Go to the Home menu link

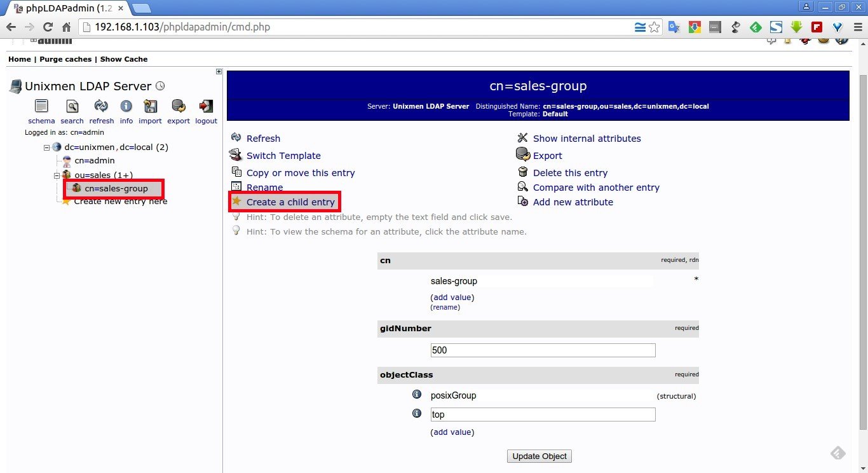pos(20,59)
